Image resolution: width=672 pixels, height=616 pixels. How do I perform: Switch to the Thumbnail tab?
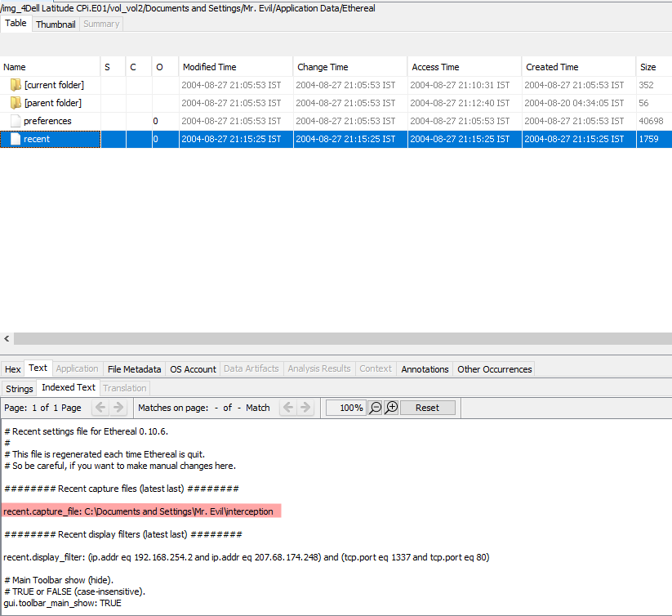55,24
